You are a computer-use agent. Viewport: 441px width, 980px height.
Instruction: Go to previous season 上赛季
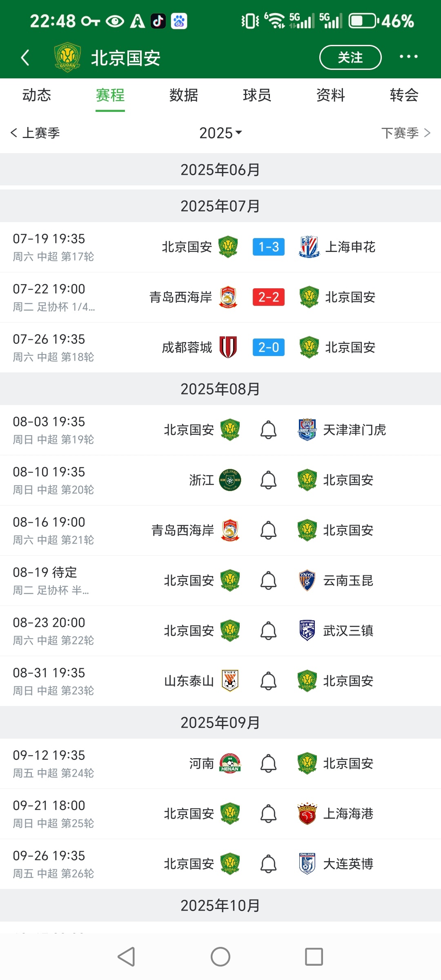click(35, 133)
